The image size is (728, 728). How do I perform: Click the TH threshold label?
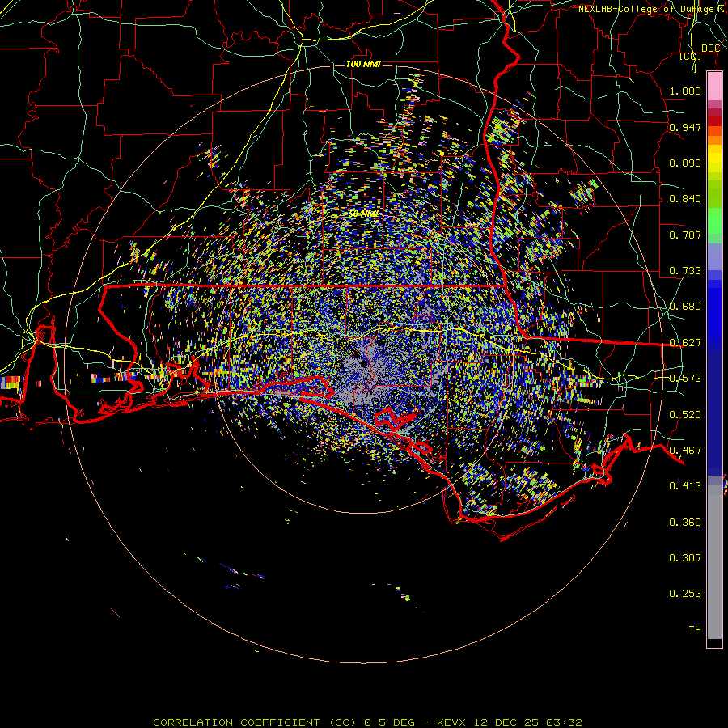click(x=695, y=630)
